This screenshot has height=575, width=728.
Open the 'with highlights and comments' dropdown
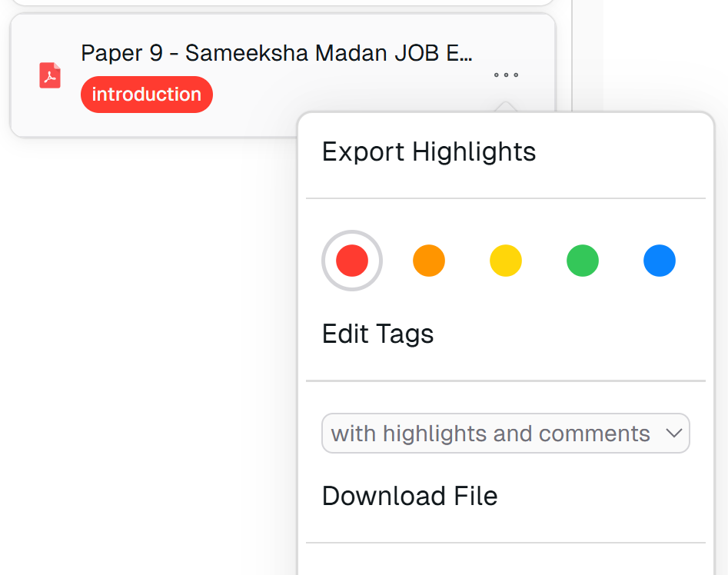click(505, 433)
